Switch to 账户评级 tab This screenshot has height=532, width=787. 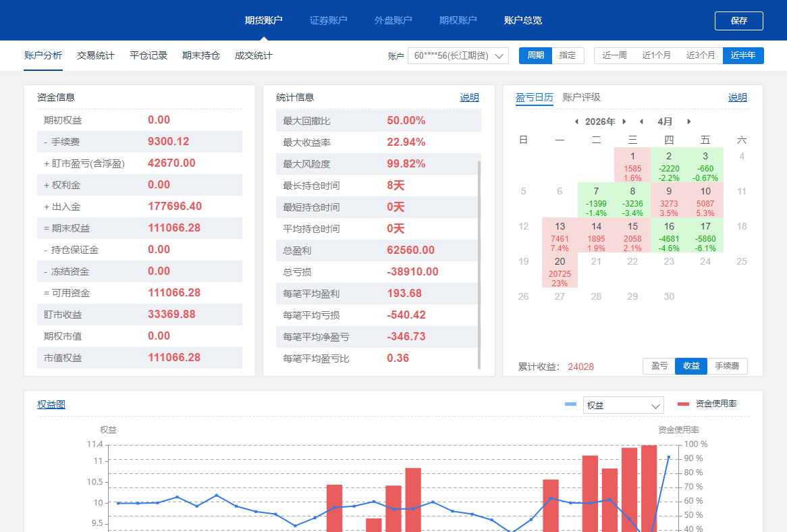click(x=582, y=97)
